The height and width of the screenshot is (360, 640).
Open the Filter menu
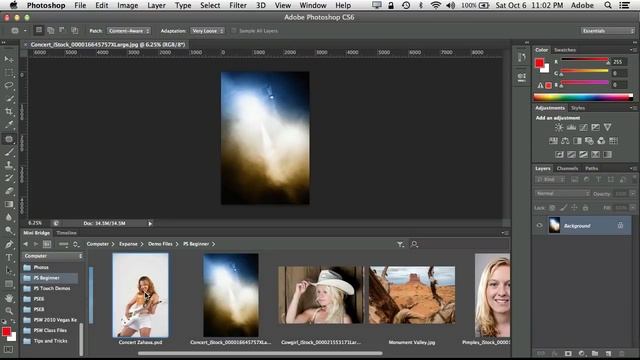238,5
